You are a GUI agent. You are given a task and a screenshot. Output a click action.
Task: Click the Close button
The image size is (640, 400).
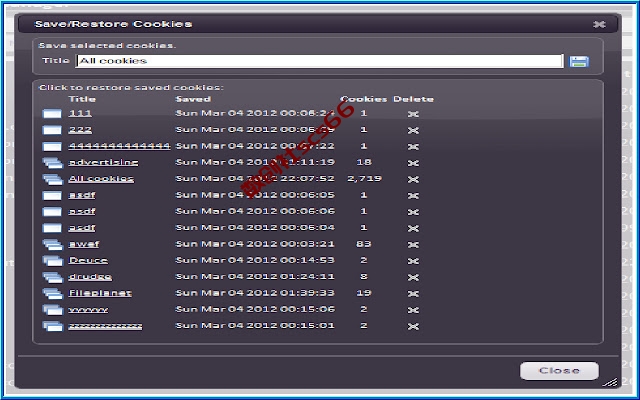(559, 371)
